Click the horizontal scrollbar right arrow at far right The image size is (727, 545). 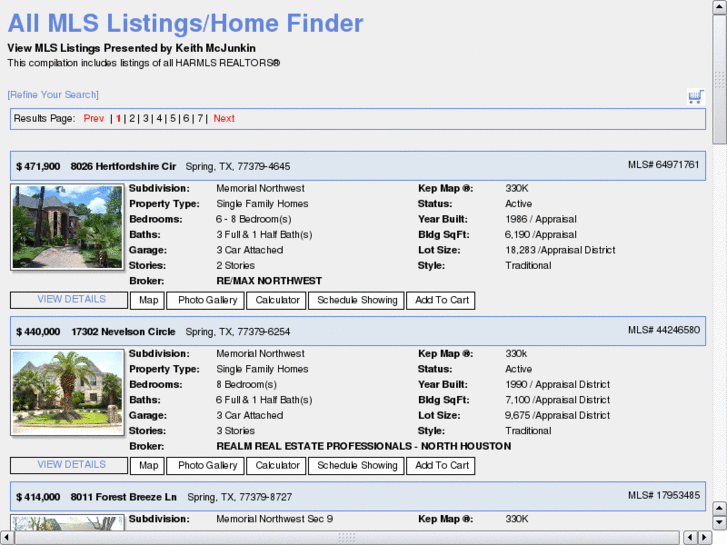(x=704, y=538)
